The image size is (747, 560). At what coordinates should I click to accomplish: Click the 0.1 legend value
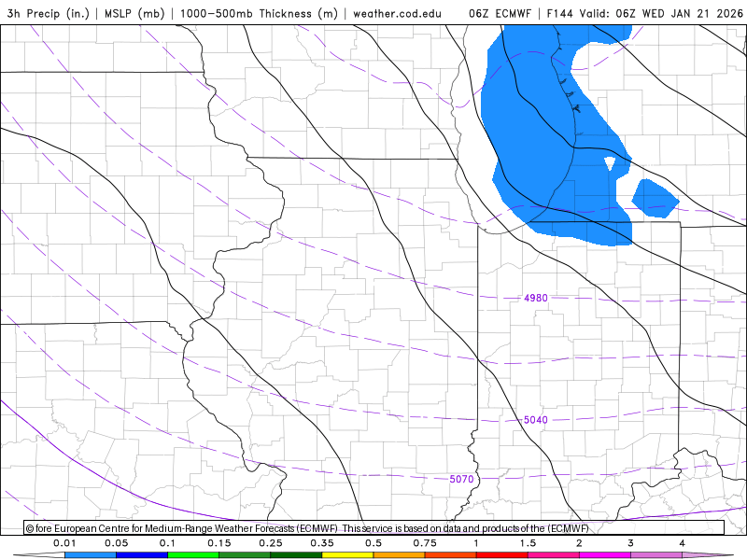tap(167, 543)
